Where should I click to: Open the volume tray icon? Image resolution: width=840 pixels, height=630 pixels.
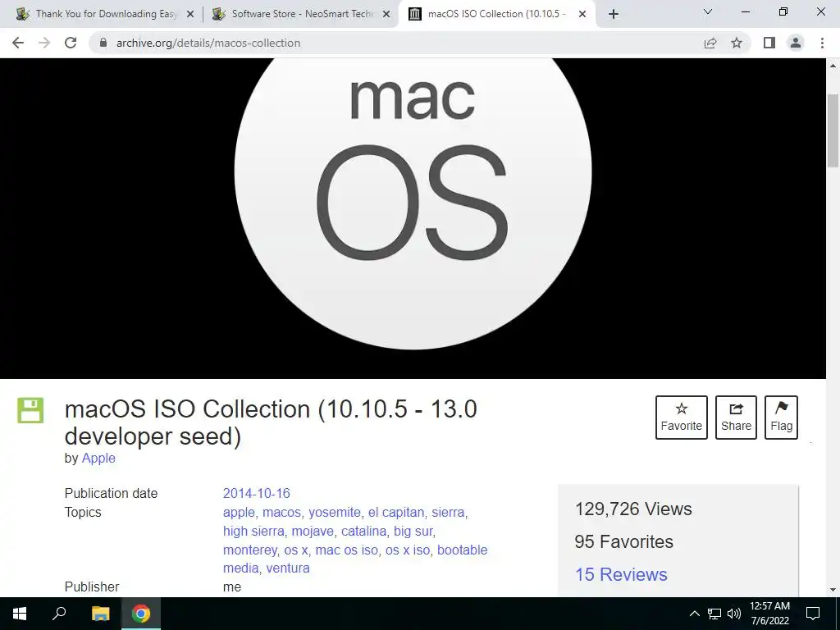coord(734,614)
